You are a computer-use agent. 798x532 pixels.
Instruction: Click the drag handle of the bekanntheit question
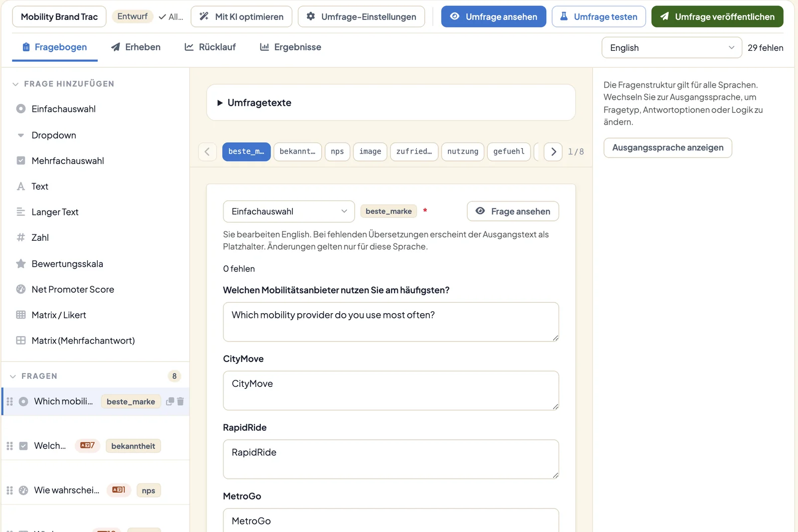point(9,446)
